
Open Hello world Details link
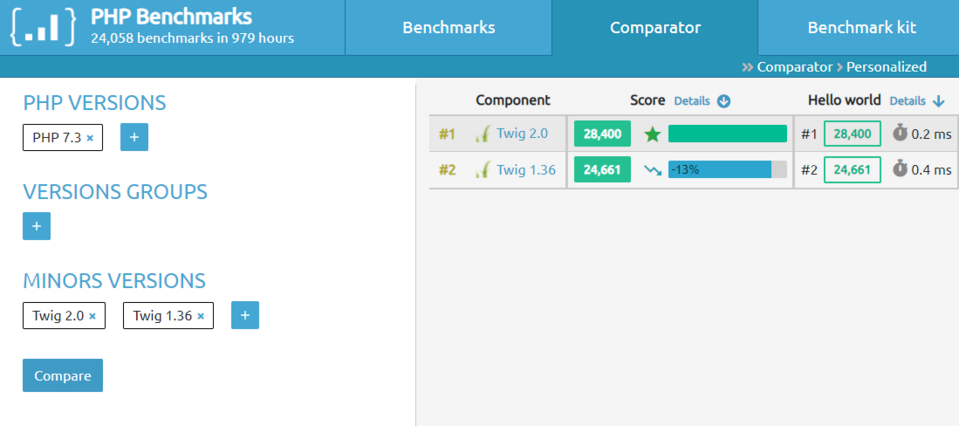click(908, 101)
